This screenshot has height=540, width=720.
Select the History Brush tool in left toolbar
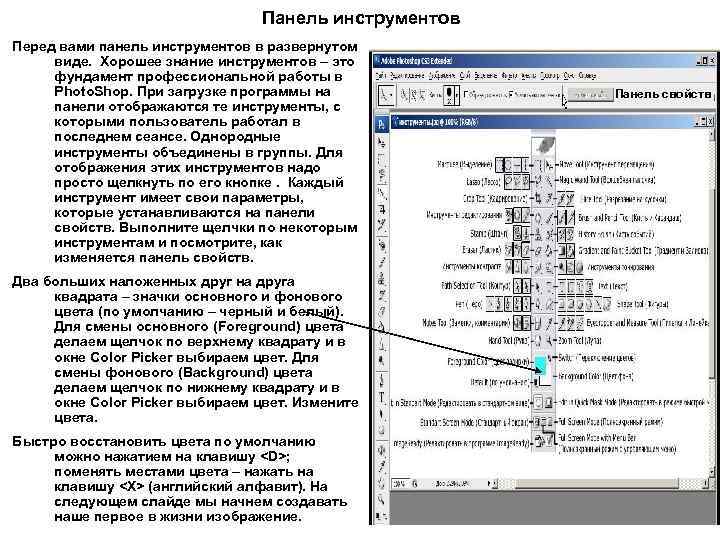click(381, 294)
